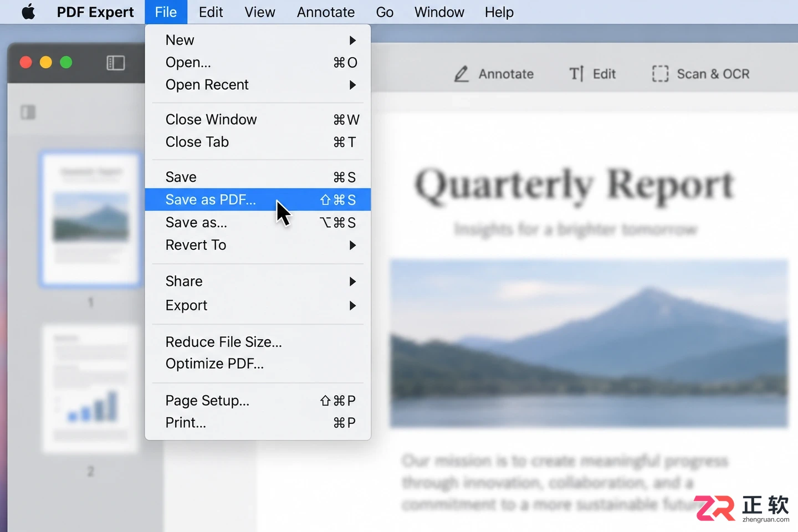This screenshot has height=532, width=798.
Task: Open the Help menu
Action: pyautogui.click(x=499, y=12)
